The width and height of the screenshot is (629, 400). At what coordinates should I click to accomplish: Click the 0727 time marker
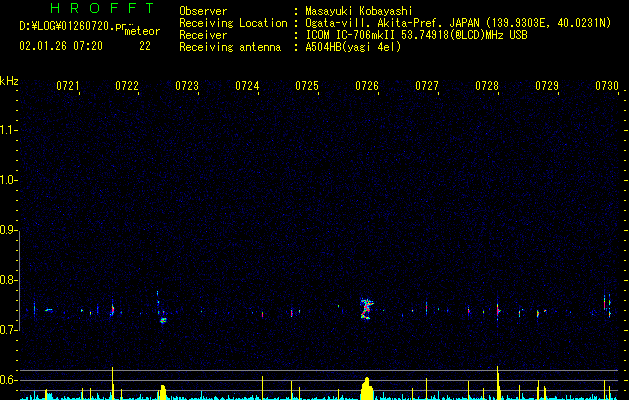(427, 86)
